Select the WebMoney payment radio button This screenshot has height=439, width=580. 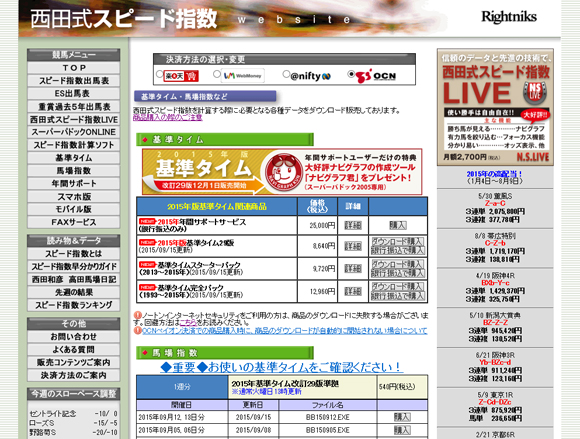click(217, 74)
